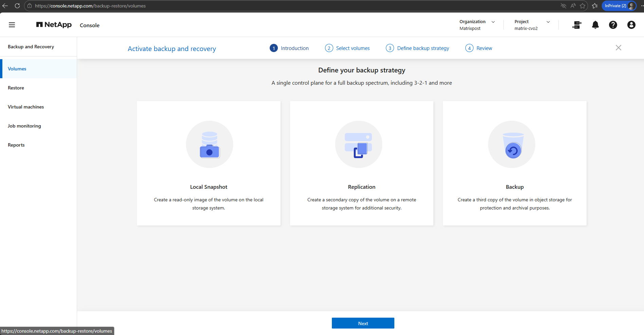Screen dimensions: 644x335
Task: Open the help question mark icon
Action: pyautogui.click(x=613, y=25)
